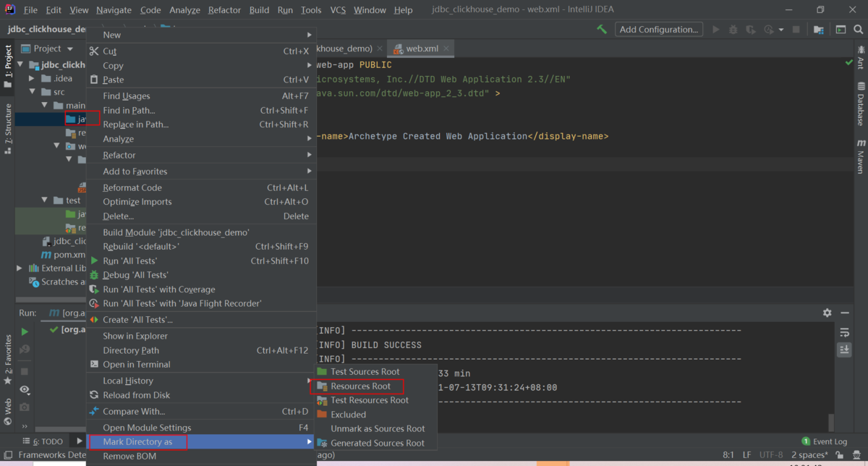The width and height of the screenshot is (868, 466).
Task: Click the UTF-8 encoding in status bar
Action: coord(770,455)
